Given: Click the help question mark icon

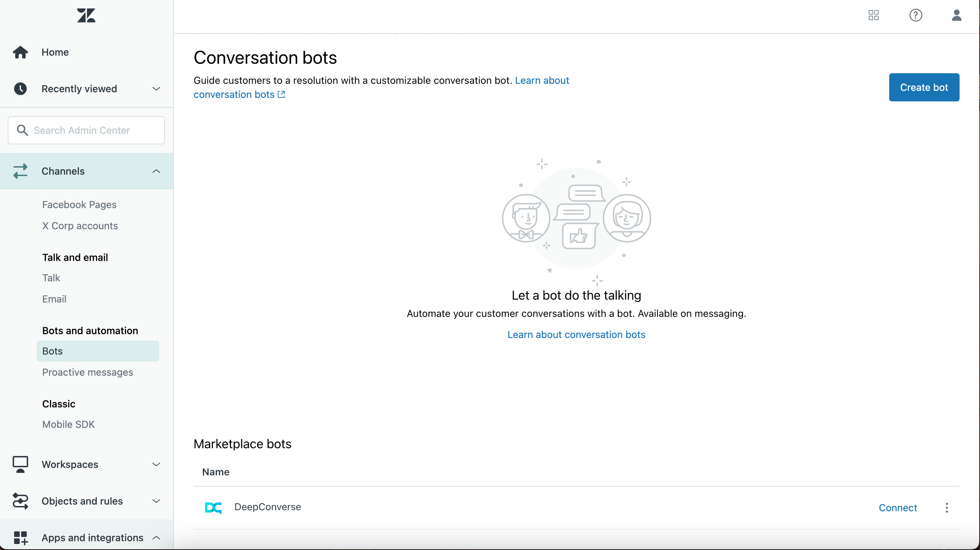Looking at the screenshot, I should [915, 15].
